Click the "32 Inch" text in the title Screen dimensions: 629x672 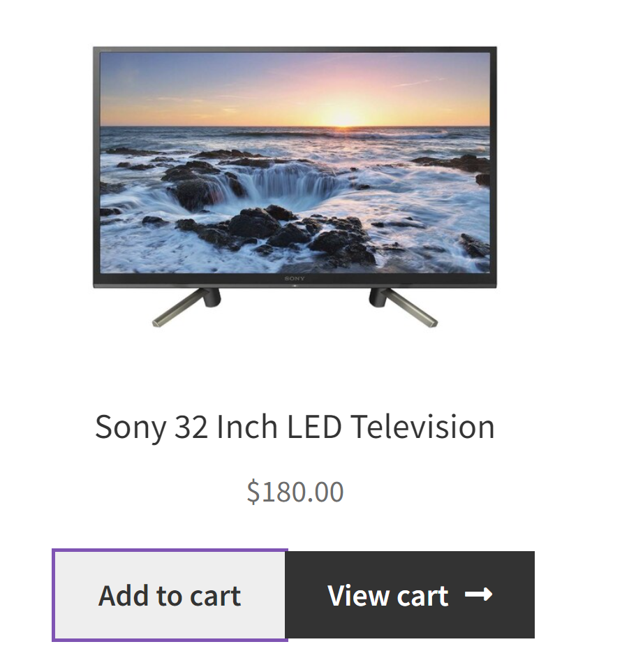226,426
